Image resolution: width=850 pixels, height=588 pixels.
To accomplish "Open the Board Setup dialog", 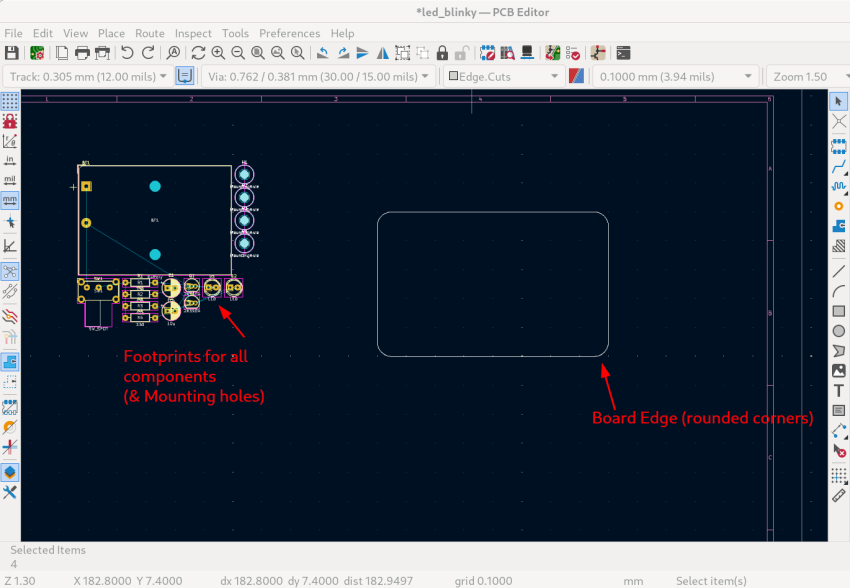I will [x=37, y=52].
